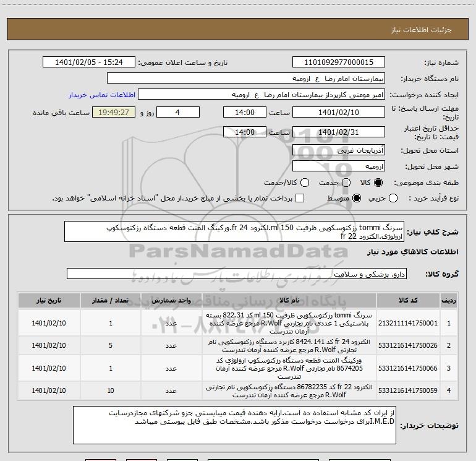Click the unit عدد in row 2
The image size is (476, 461).
[x=171, y=346]
